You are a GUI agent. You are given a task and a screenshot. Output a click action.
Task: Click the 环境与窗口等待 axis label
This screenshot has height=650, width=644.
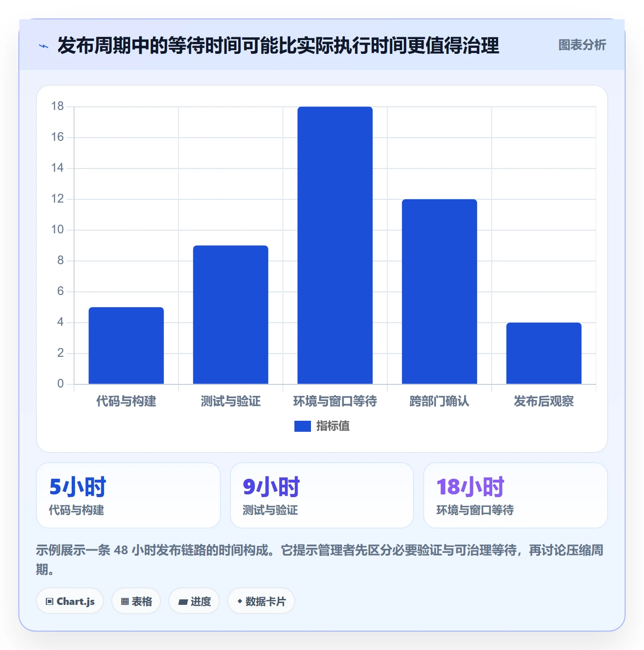click(x=335, y=401)
